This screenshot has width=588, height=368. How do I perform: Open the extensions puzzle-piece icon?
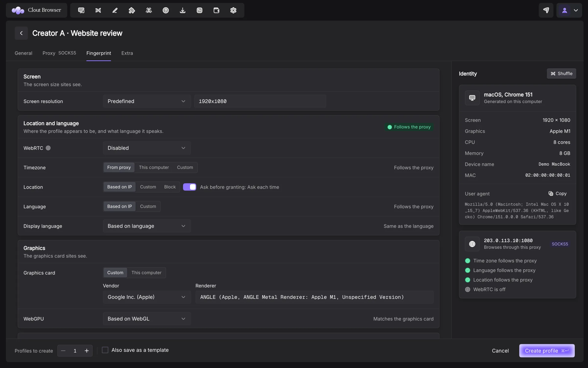coord(132,10)
